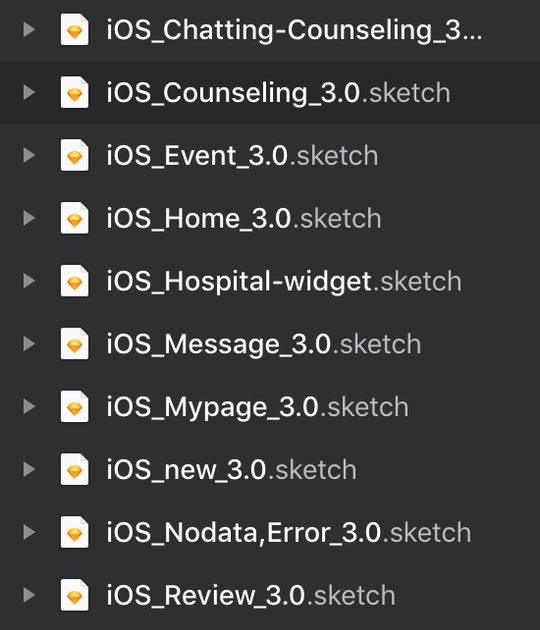540x630 pixels.
Task: Select the iOS_Message_3.0.sketch file name
Action: point(264,345)
